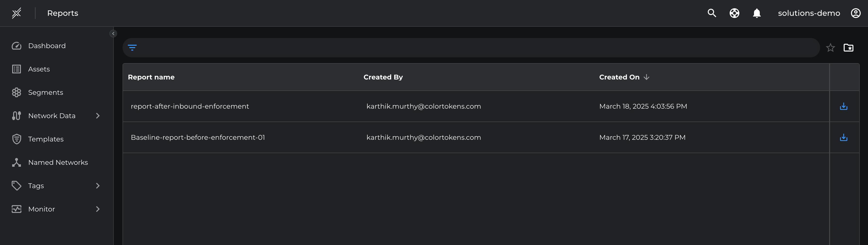Download the Baseline-report-before-enforcement-01 report

tap(843, 138)
